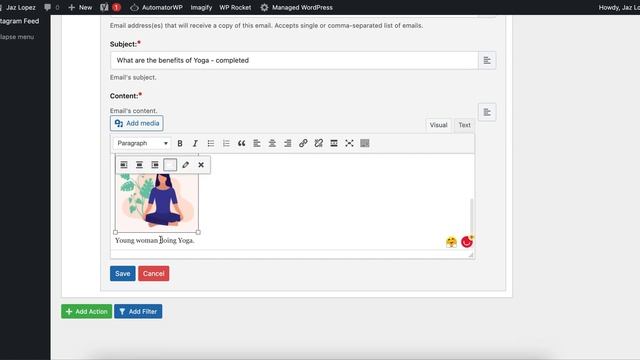The width and height of the screenshot is (640, 360).
Task: Align the image right
Action: [x=155, y=165]
